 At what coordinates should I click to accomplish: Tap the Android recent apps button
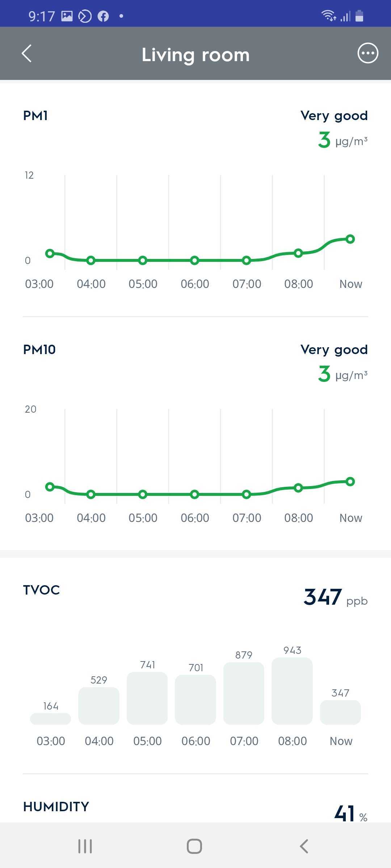[x=85, y=846]
